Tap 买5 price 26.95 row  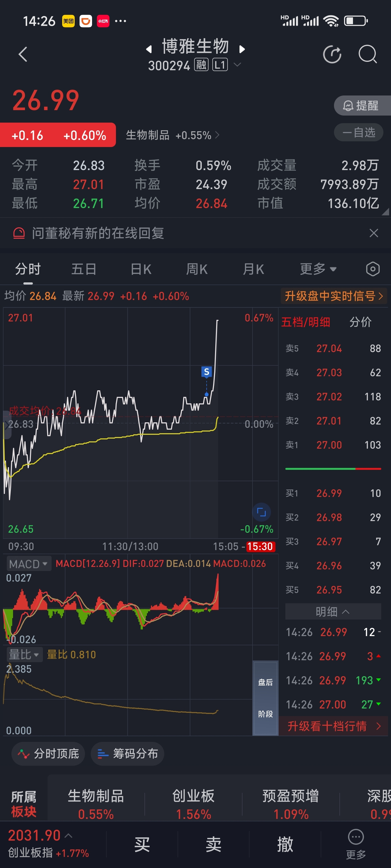[333, 590]
